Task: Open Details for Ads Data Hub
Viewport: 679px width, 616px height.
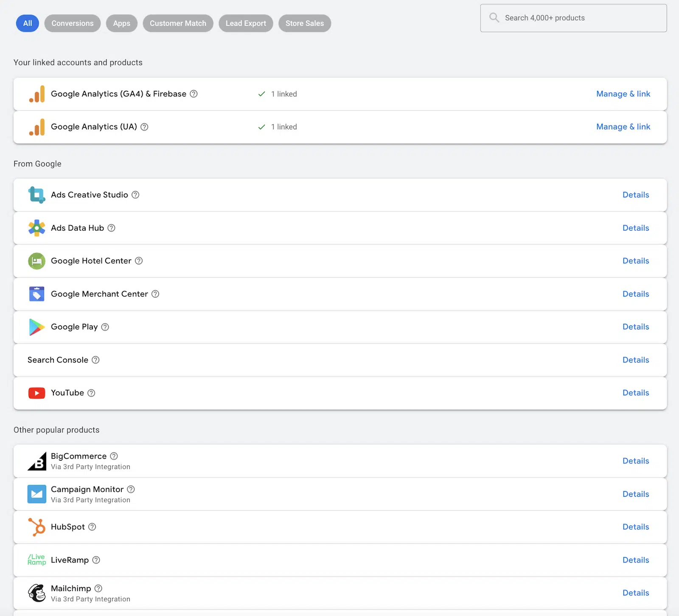Action: [636, 228]
